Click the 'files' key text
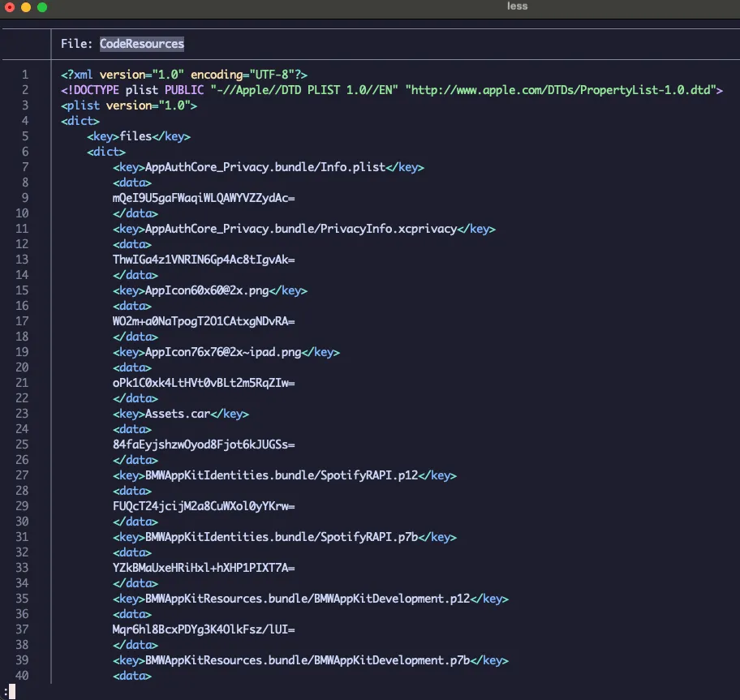 136,136
